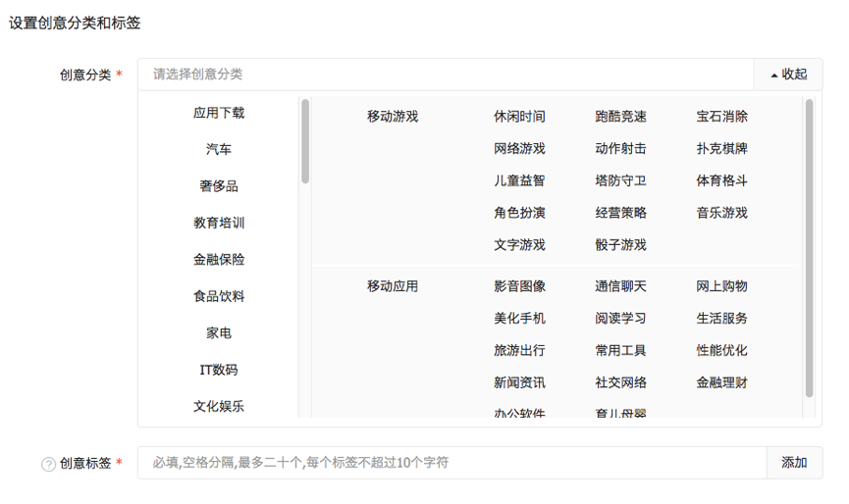Screen dimensions: 849x504
Task: Choose 社交网络 app subcategory
Action: pyautogui.click(x=620, y=382)
